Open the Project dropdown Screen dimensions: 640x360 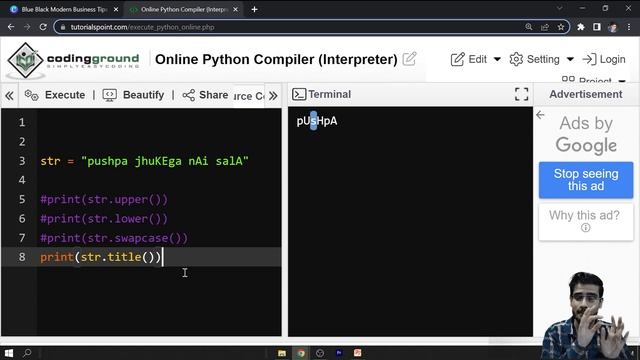tap(594, 80)
